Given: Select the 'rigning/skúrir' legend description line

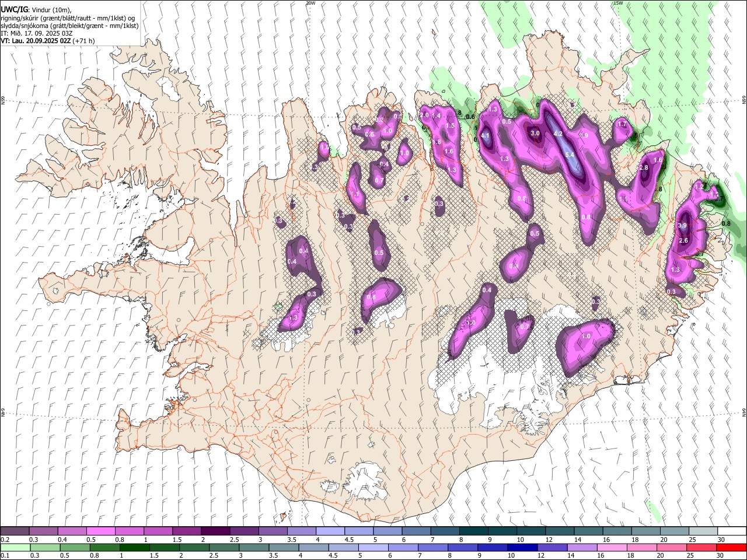Looking at the screenshot, I should tap(68, 17).
